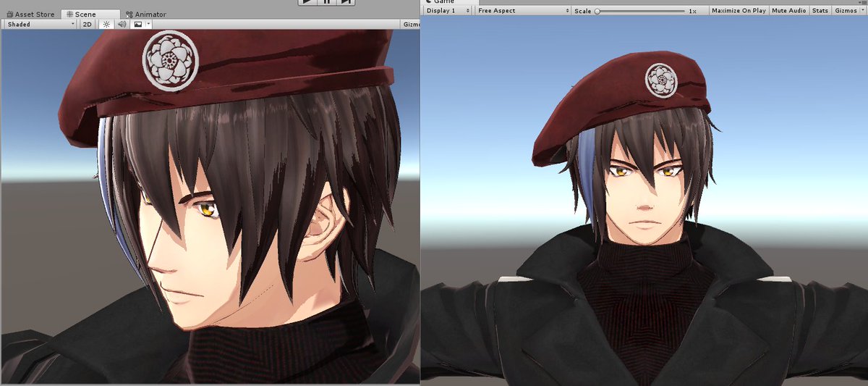
Task: Click the Step frame button
Action: tap(346, 2)
